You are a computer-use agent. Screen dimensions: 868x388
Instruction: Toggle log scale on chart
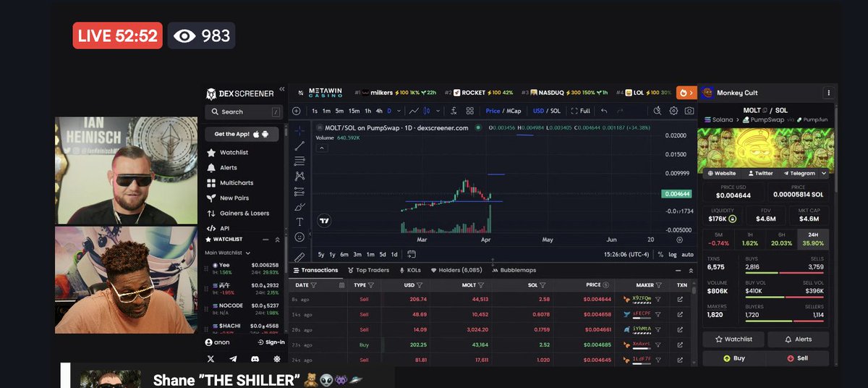tap(673, 254)
